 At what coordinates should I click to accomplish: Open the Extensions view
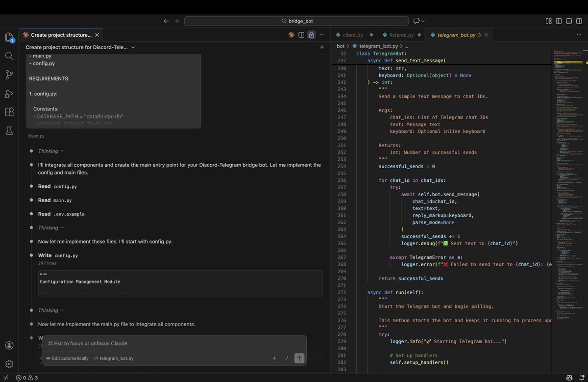click(x=9, y=112)
